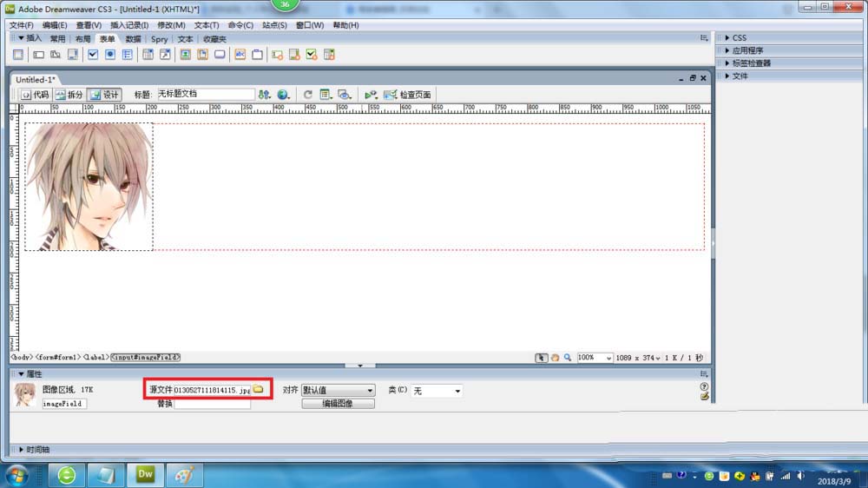The height and width of the screenshot is (488, 868).
Task: Click the browse folder icon for source file
Action: (x=259, y=389)
